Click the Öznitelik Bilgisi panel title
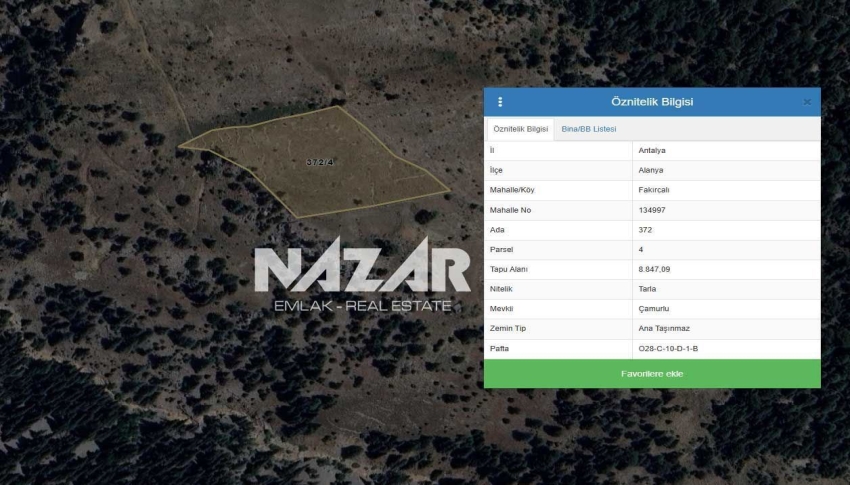The image size is (850, 485). tap(652, 102)
